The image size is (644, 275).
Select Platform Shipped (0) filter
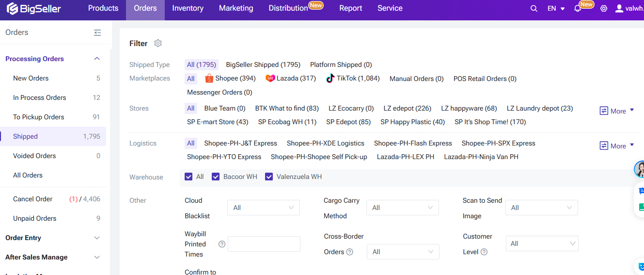click(x=341, y=65)
